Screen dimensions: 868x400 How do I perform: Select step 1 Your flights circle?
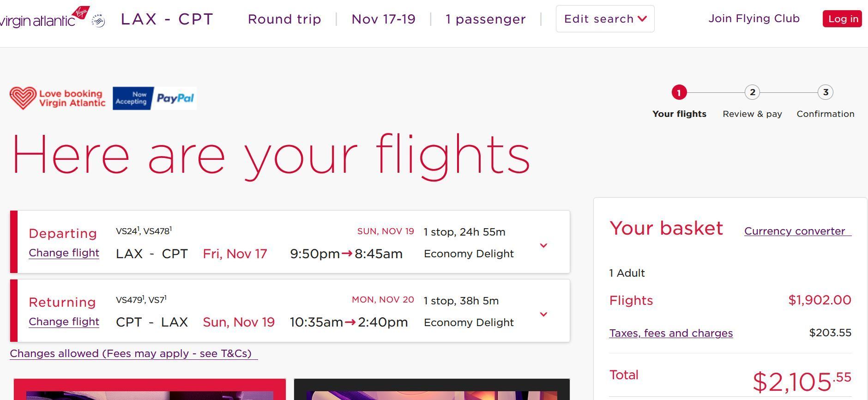pos(679,93)
